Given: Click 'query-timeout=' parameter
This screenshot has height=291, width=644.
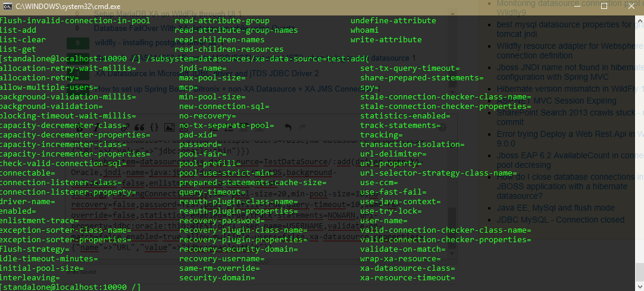Looking at the screenshot, I should click(212, 192).
